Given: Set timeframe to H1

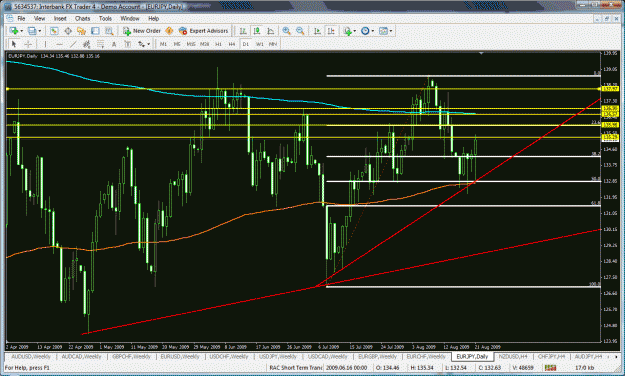Looking at the screenshot, I should [218, 44].
